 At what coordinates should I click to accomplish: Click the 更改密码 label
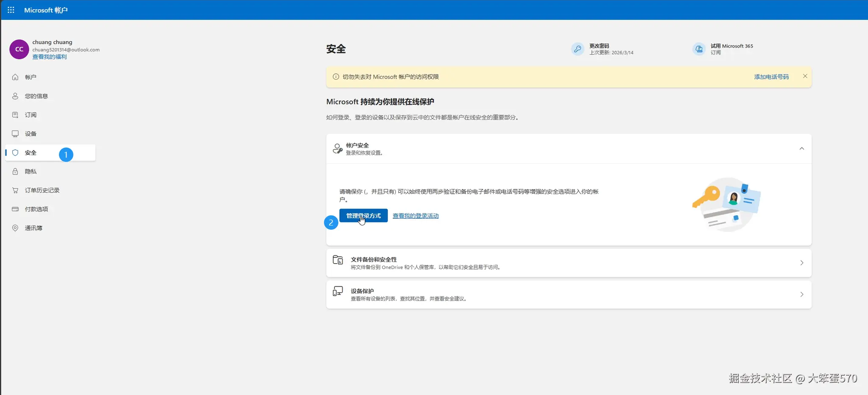click(x=599, y=46)
